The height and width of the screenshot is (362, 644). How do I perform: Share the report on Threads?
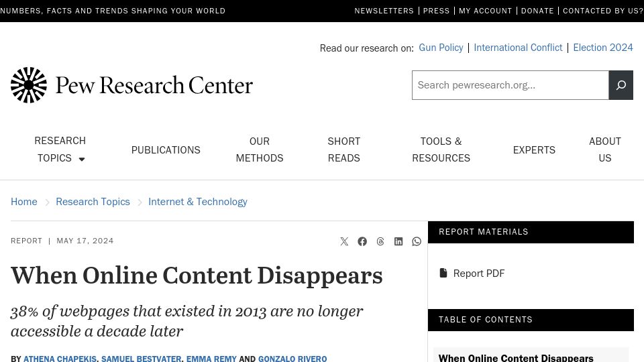[x=380, y=241]
